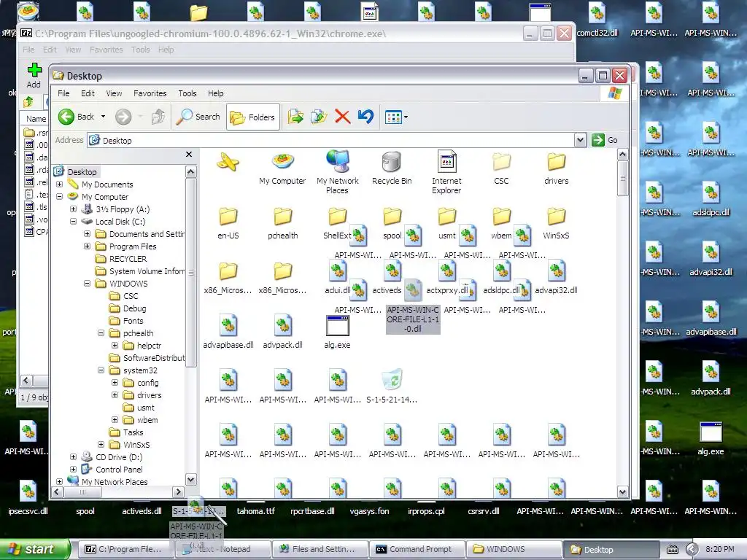
Task: Open the Favorites menu in Desktop window
Action: click(x=150, y=93)
